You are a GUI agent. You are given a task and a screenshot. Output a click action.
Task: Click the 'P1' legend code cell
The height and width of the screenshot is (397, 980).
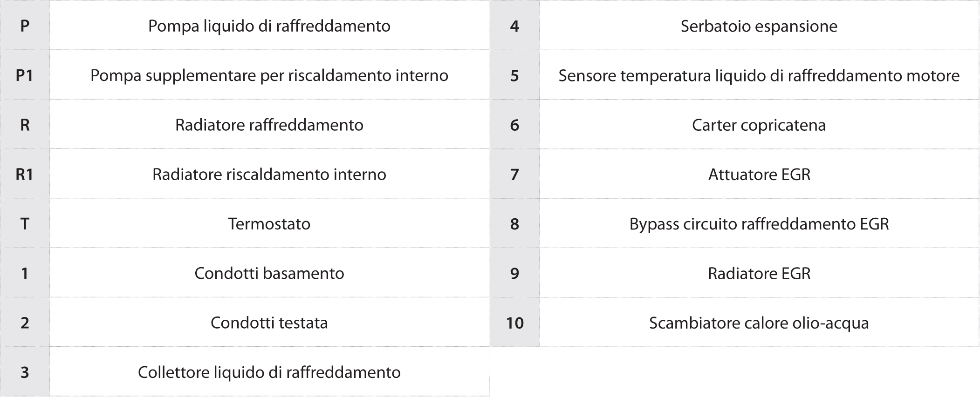tap(25, 75)
